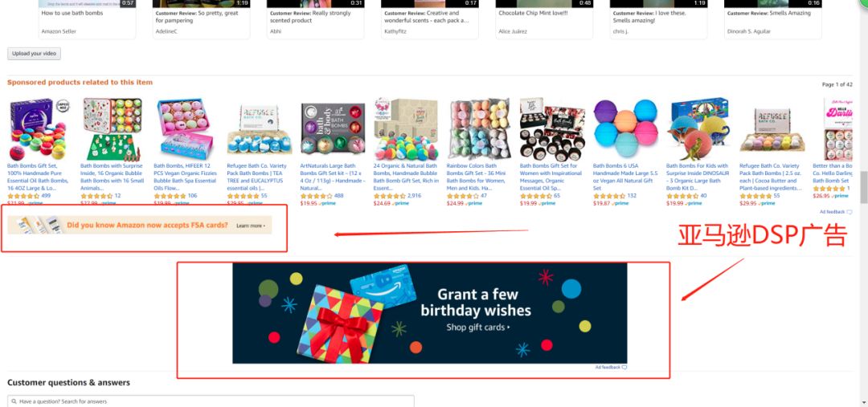
Task: Select the HIFEER 12 PCS Vegan bath bombs link
Action: click(x=185, y=177)
